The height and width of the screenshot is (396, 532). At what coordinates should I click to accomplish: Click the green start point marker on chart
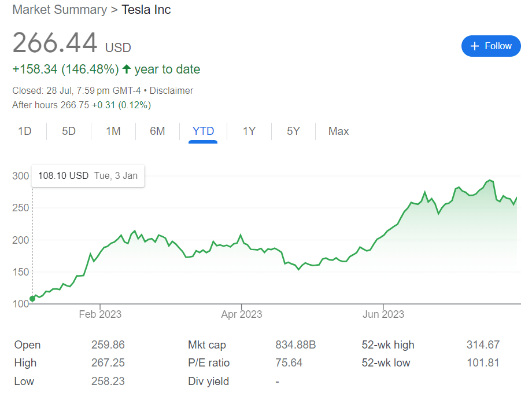pos(32,299)
